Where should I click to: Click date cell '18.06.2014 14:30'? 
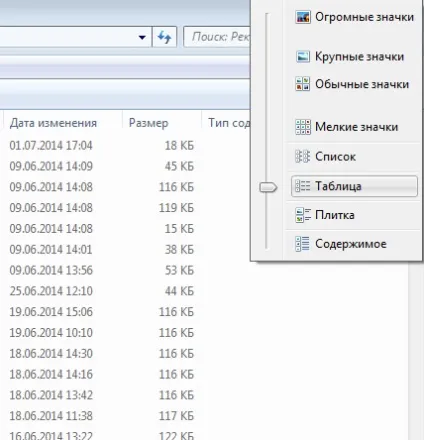(x=51, y=353)
